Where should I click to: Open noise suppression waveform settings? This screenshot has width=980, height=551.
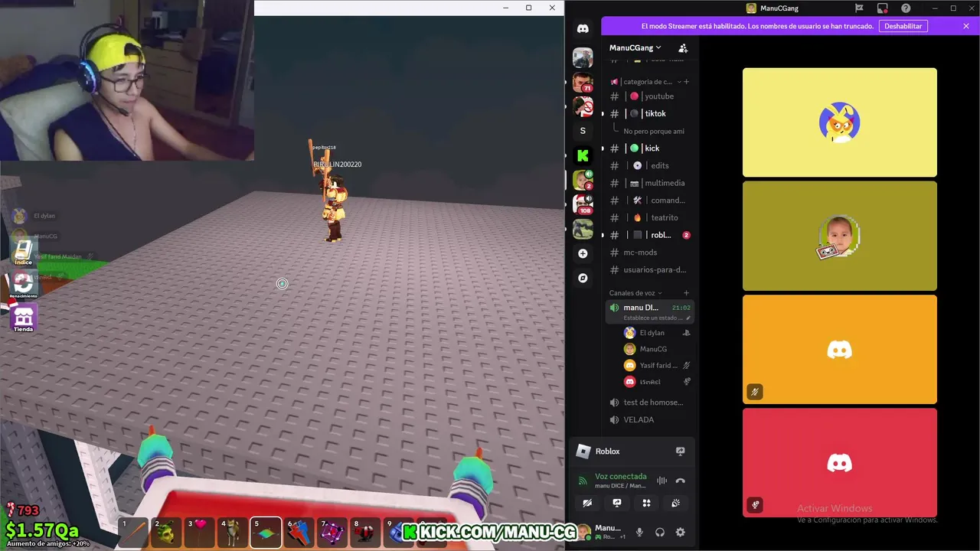point(661,481)
